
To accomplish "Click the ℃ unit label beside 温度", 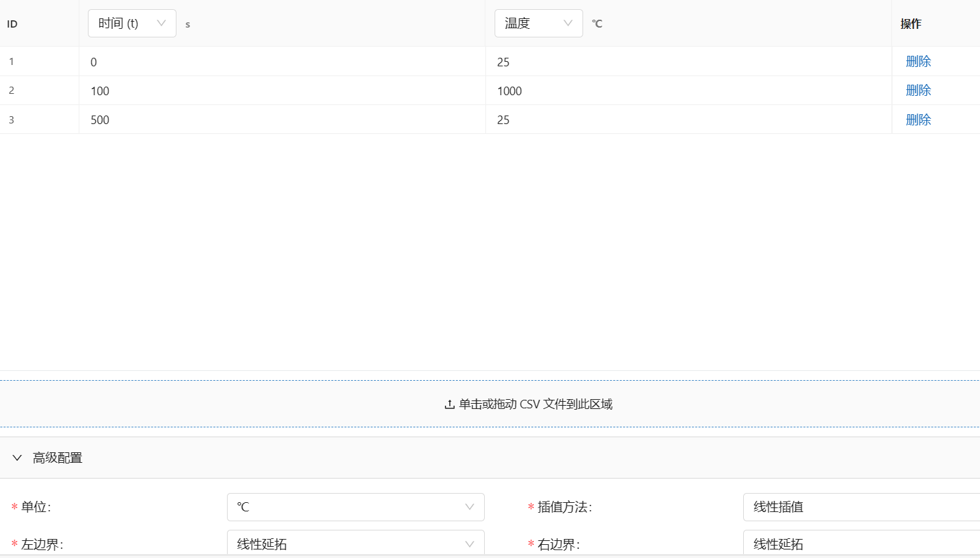I will [x=597, y=24].
